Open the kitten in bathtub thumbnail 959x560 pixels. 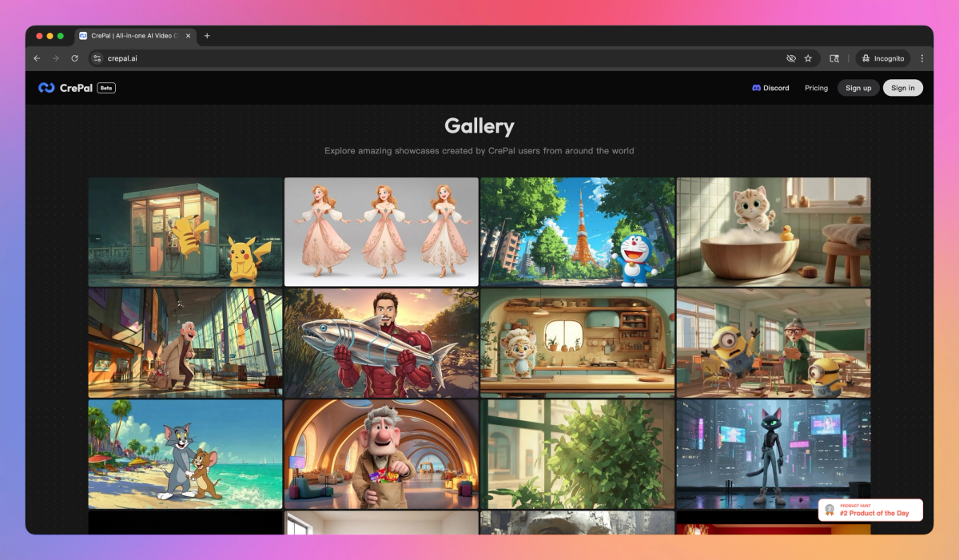(774, 232)
